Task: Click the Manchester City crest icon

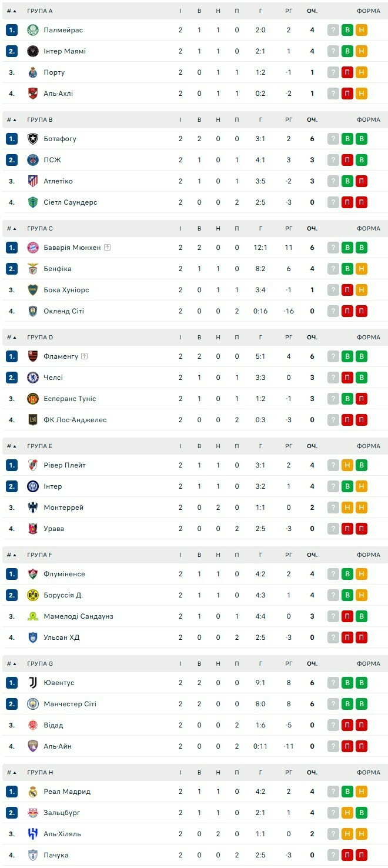Action: pyautogui.click(x=33, y=704)
